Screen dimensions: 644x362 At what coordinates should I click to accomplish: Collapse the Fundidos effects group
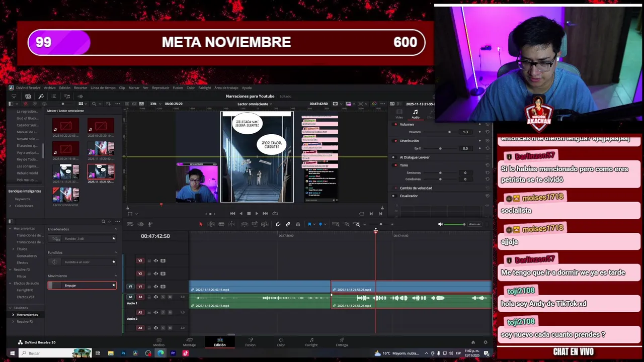tap(116, 252)
